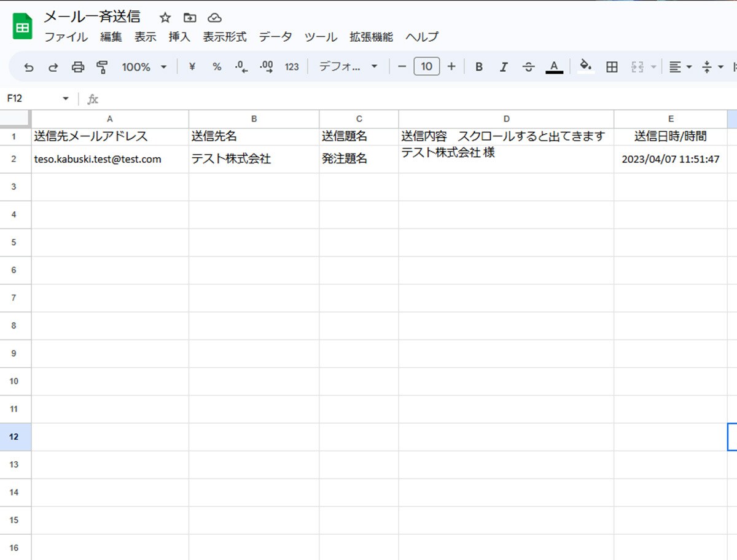This screenshot has height=560, width=737.
Task: Increase font size with plus button
Action: pos(451,67)
